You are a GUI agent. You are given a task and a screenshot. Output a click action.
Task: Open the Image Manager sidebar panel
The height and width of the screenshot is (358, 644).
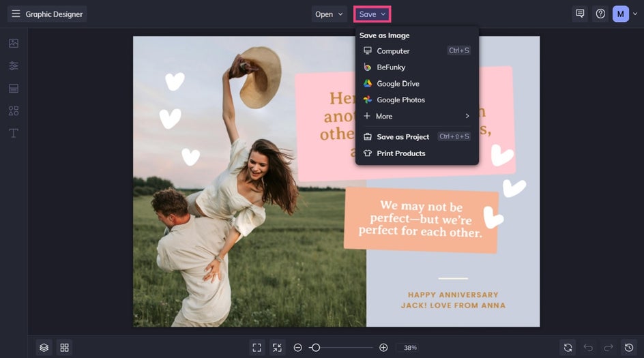click(14, 43)
